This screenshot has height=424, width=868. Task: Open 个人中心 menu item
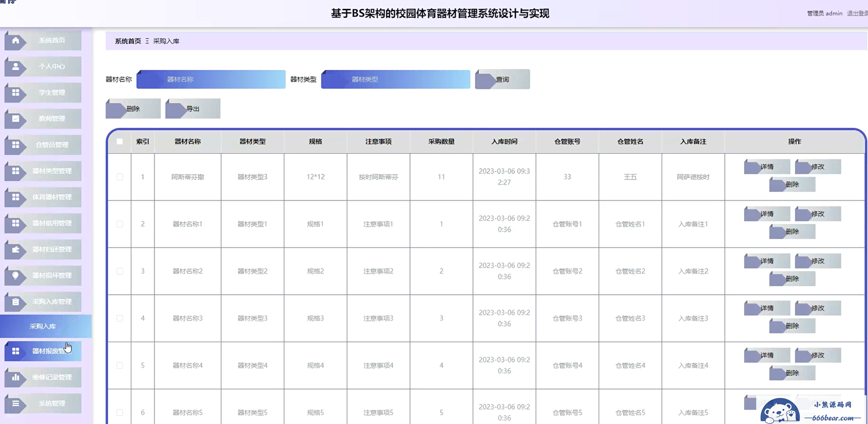pos(43,67)
